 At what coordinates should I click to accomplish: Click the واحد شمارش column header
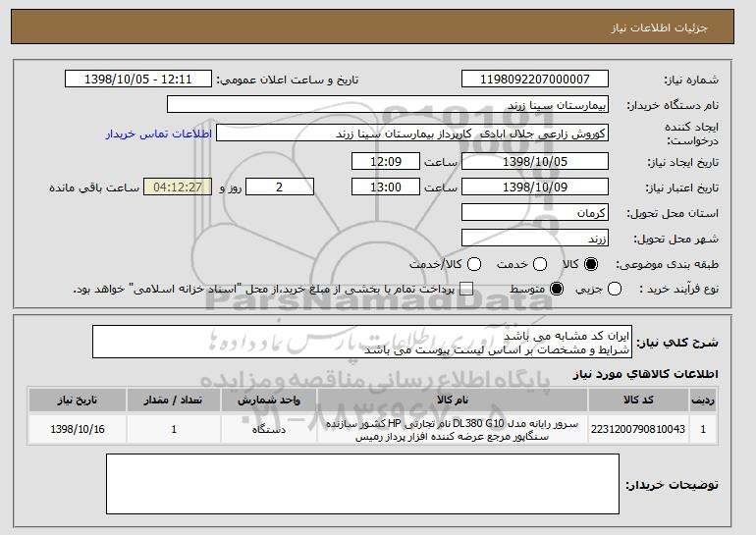269,401
